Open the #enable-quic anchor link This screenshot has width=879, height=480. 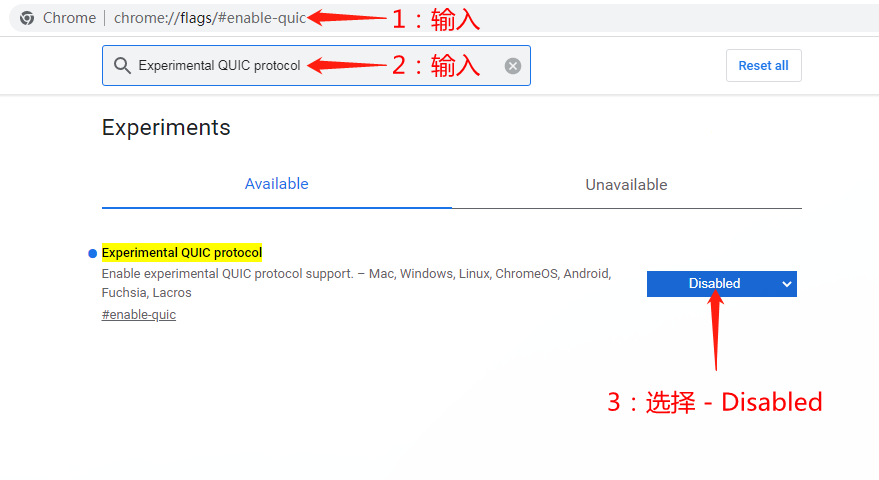coord(138,315)
